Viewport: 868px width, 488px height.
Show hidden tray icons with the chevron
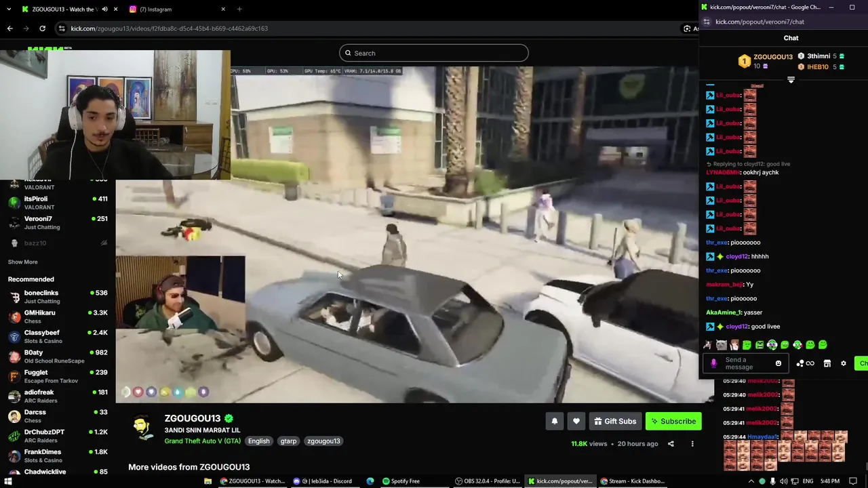pyautogui.click(x=751, y=481)
